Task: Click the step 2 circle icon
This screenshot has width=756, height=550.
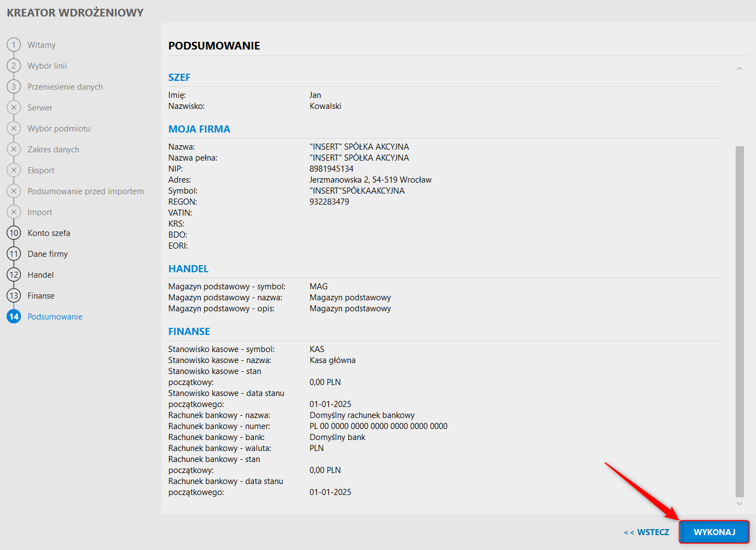Action: click(x=14, y=65)
